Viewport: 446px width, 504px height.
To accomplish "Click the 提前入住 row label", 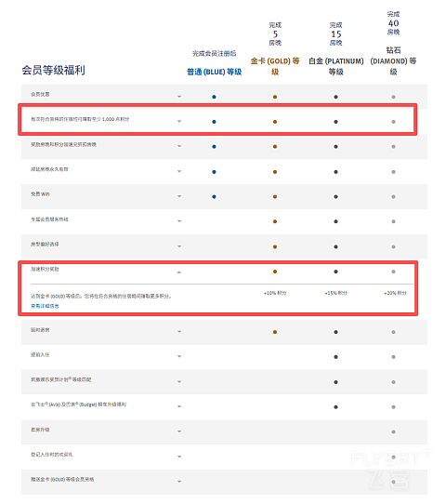I will click(x=40, y=354).
